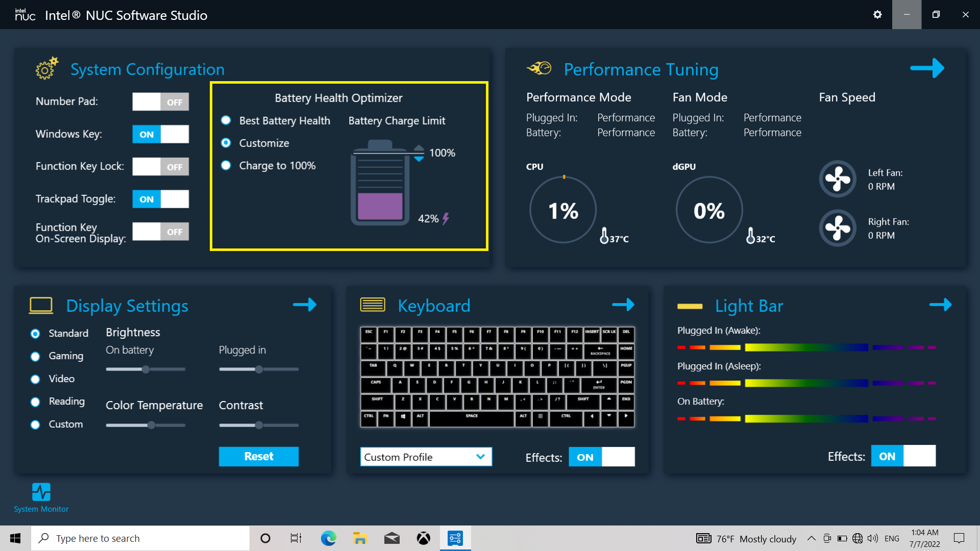Open volume control in system tray

point(873,538)
